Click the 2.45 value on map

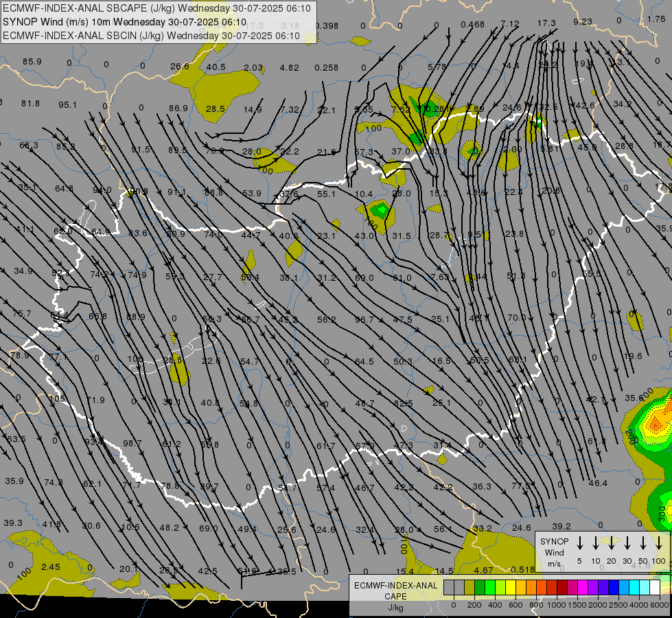point(51,567)
